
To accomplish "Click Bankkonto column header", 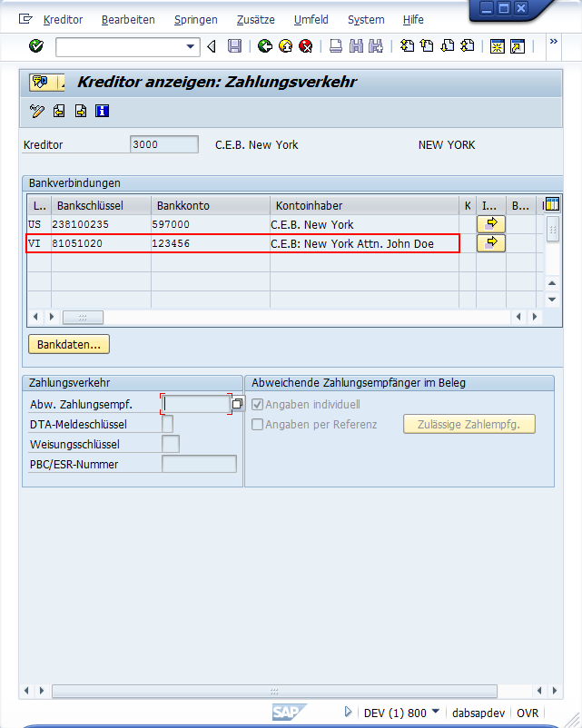I will click(x=211, y=206).
